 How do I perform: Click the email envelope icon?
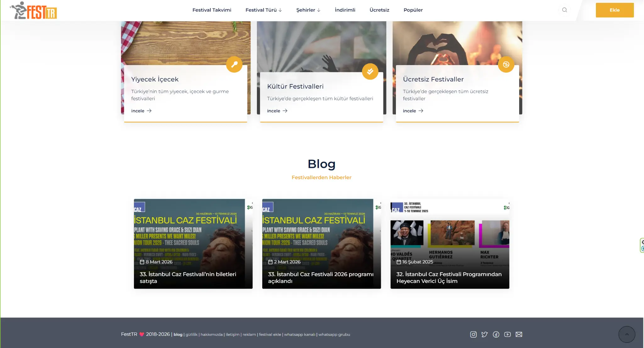519,334
